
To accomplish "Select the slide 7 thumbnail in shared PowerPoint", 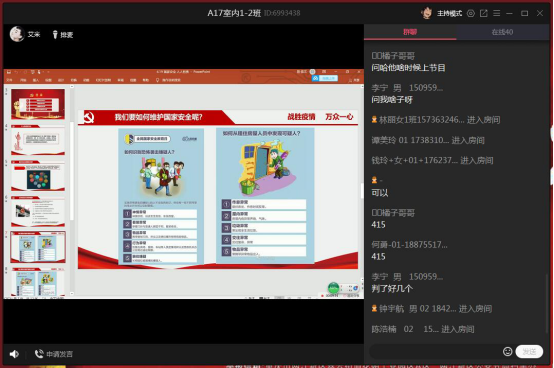I will point(38,247).
